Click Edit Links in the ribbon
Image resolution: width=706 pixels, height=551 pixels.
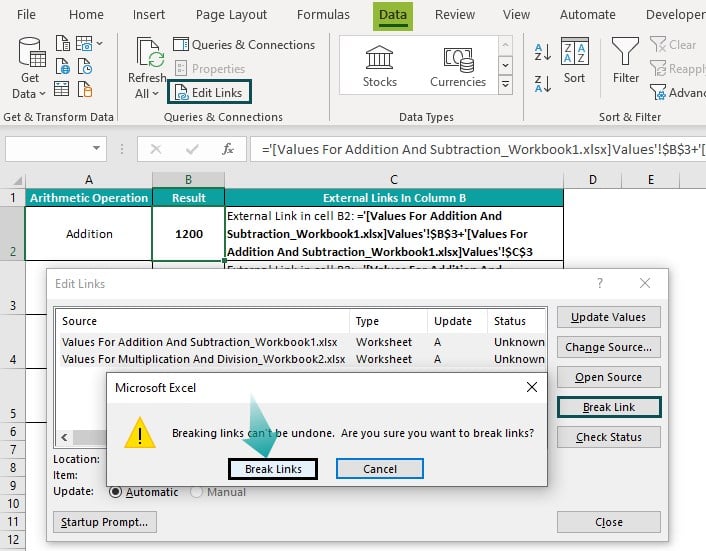tap(209, 92)
